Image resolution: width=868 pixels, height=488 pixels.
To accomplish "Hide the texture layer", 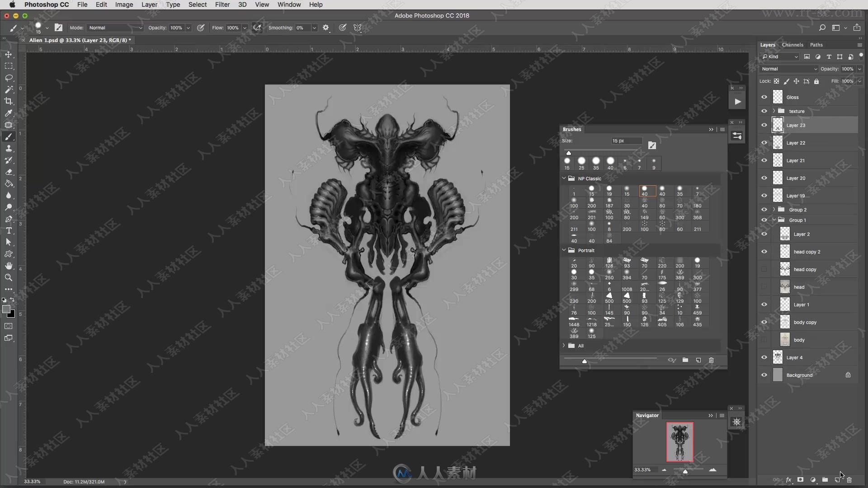I will 764,111.
